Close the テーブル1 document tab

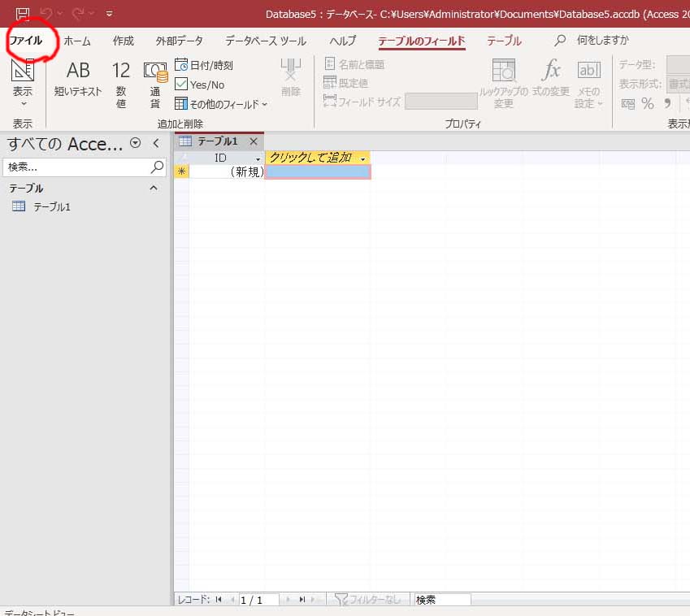click(254, 141)
